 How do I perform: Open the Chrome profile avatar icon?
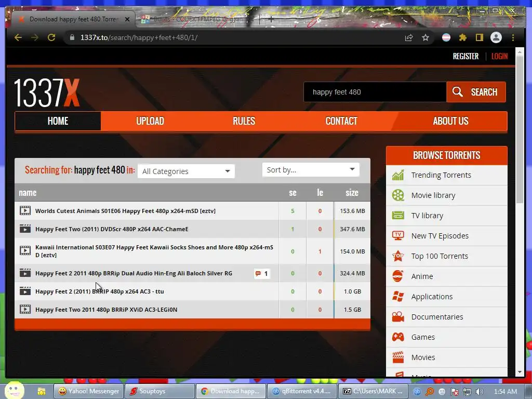[x=496, y=37]
